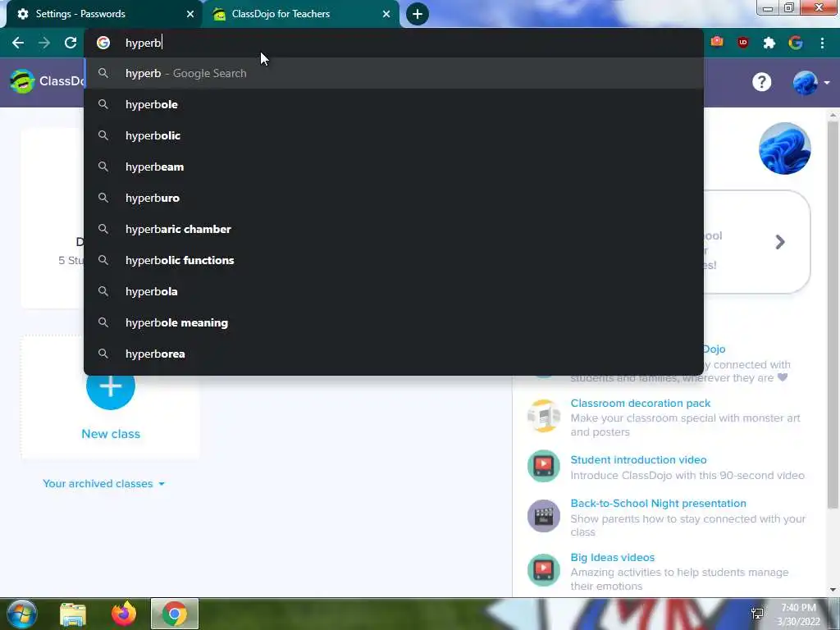
Task: Open the school card right chevron
Action: coord(780,242)
